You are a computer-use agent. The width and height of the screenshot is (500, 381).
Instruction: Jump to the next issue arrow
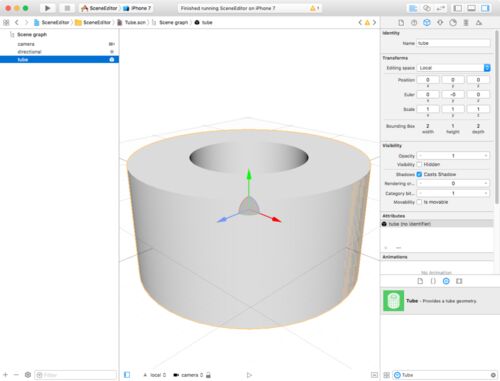pos(374,22)
